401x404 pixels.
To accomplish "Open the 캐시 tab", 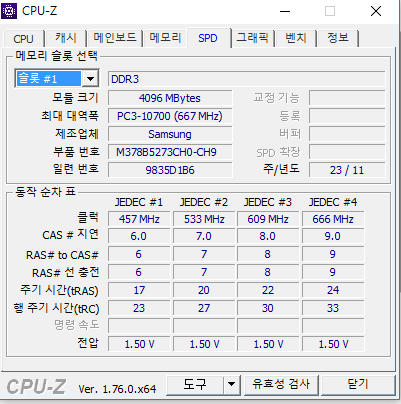I will [66, 38].
